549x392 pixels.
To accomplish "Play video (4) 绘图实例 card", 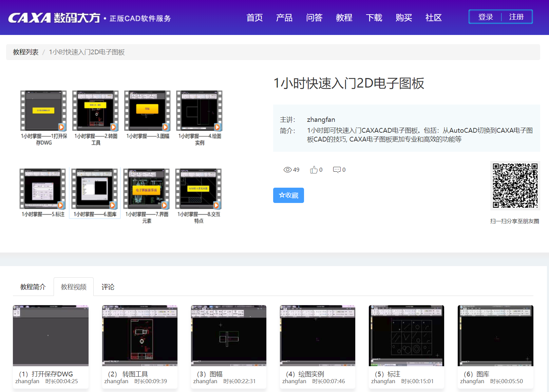I will pos(318,346).
